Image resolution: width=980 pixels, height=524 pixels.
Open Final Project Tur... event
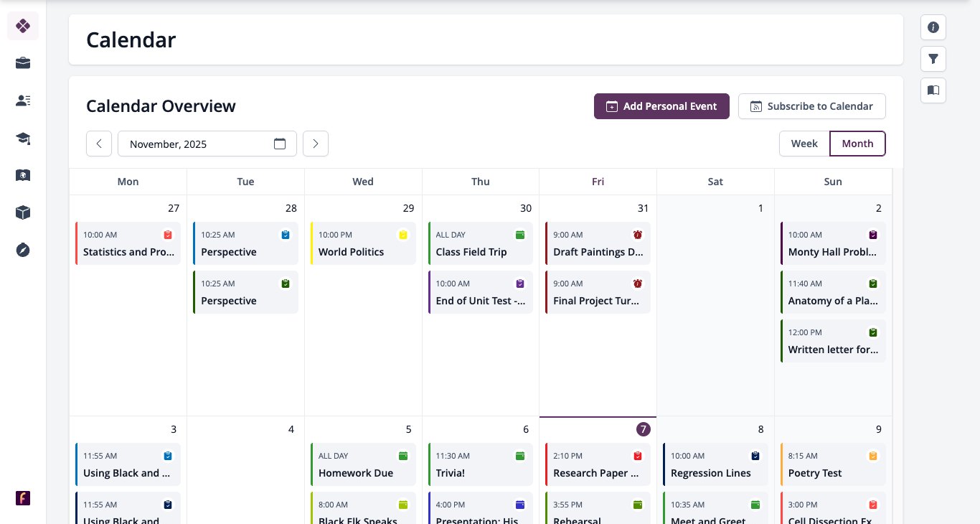click(x=598, y=292)
